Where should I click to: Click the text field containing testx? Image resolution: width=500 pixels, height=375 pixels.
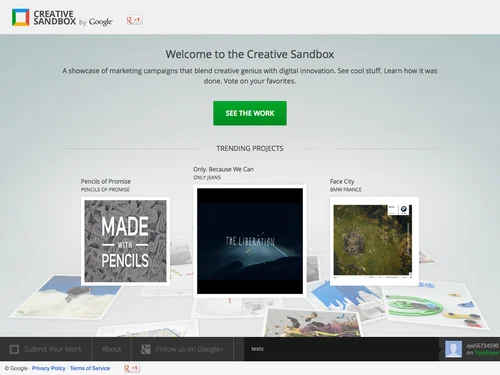click(x=341, y=349)
